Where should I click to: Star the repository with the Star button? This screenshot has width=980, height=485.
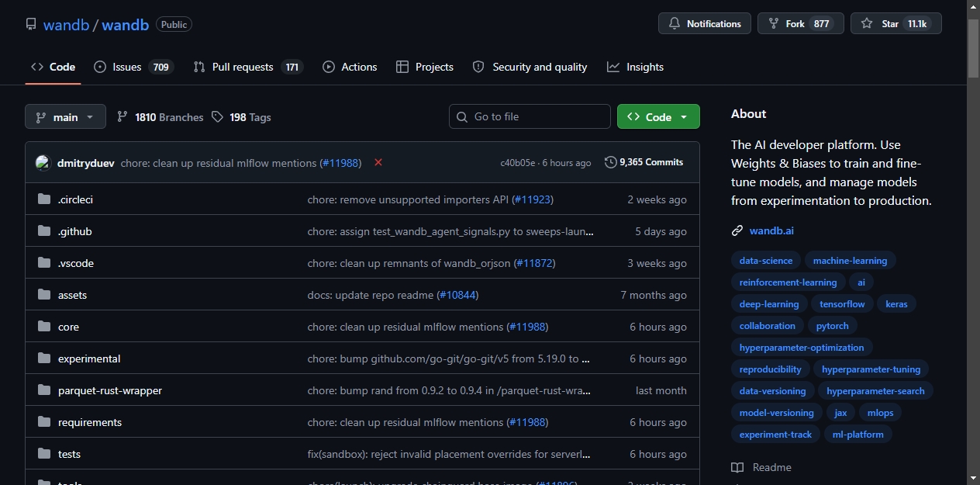click(895, 23)
